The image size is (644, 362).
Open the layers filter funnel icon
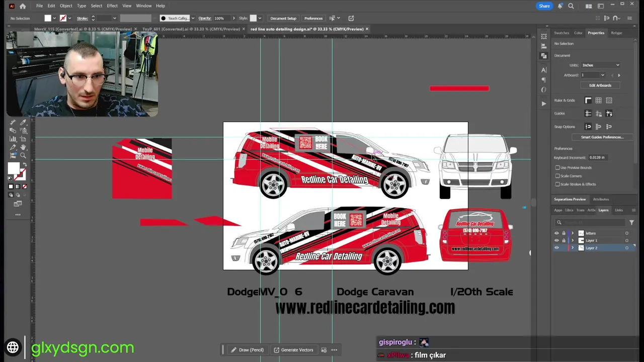pos(631,222)
